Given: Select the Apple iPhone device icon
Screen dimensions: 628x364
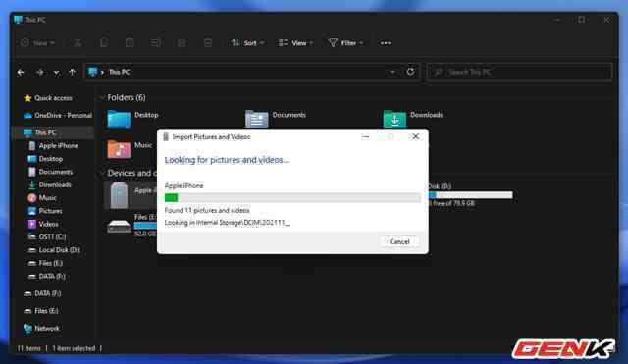Looking at the screenshot, I should [x=119, y=195].
